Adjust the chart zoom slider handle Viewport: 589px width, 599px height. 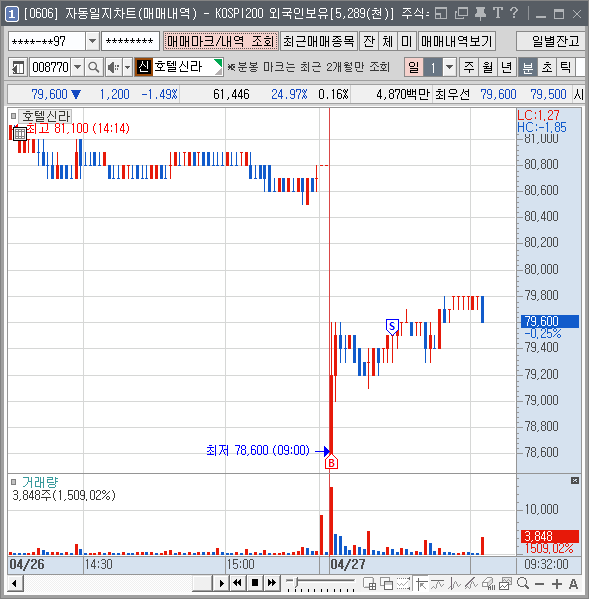(295, 582)
